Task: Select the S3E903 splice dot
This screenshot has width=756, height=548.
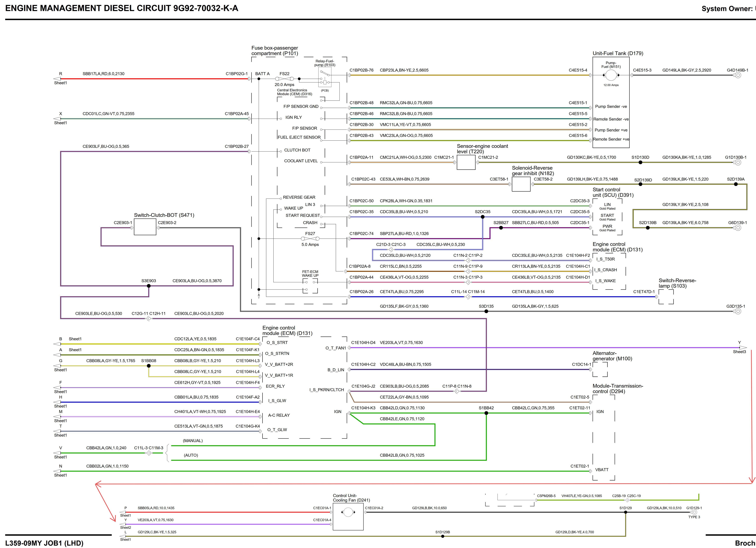Action: click(149, 286)
